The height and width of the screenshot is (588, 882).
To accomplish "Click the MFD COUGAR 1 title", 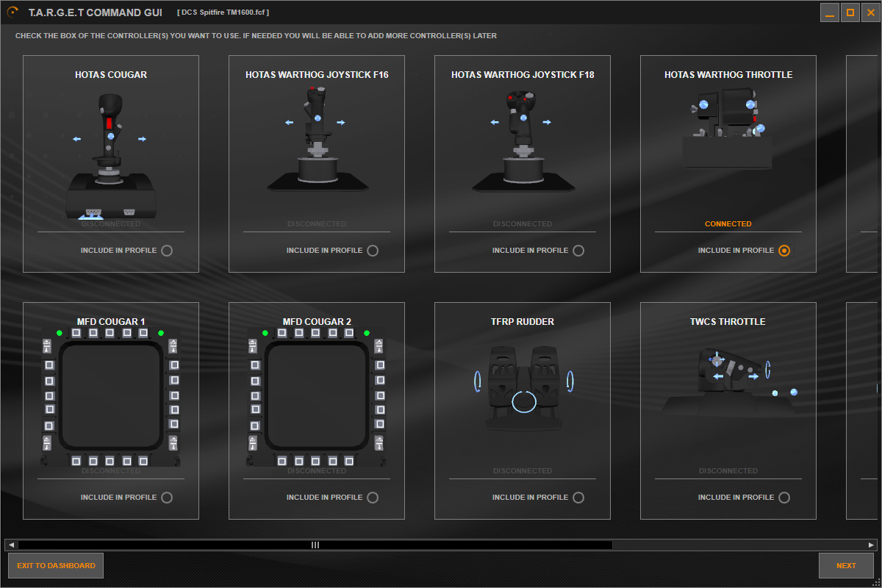I will 111,322.
